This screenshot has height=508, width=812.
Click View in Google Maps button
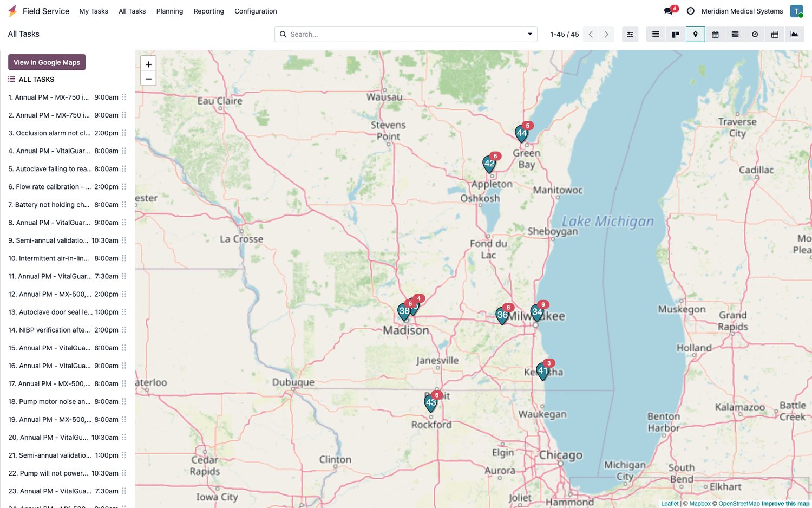pos(47,62)
